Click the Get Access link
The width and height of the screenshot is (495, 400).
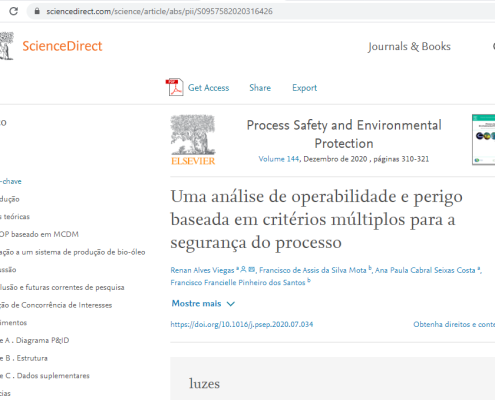208,88
